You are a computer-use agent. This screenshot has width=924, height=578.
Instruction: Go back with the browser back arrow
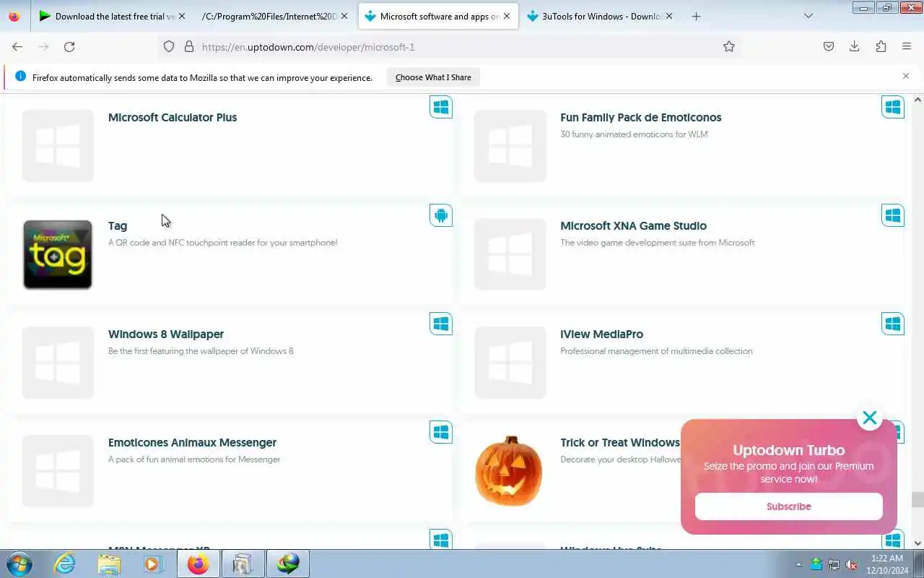click(x=17, y=46)
